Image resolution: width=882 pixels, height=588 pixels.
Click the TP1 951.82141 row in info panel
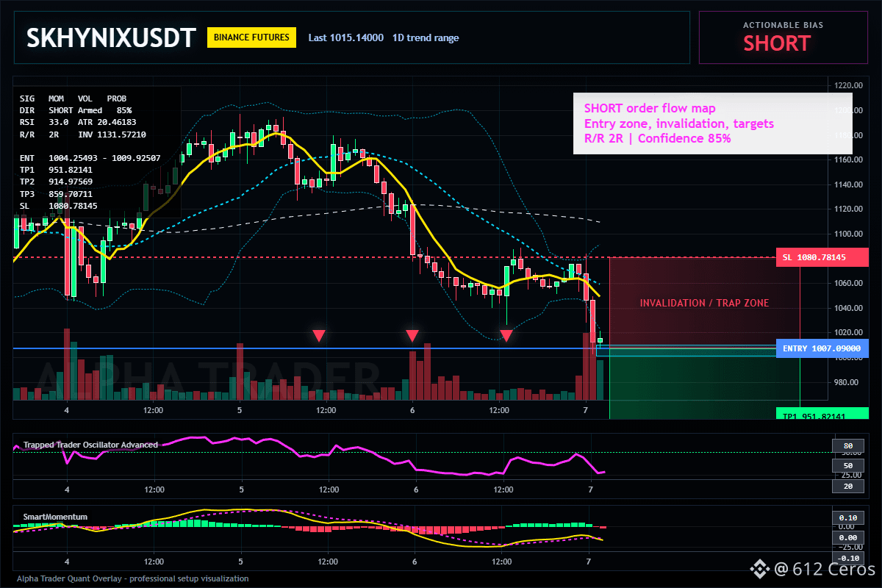(x=57, y=170)
